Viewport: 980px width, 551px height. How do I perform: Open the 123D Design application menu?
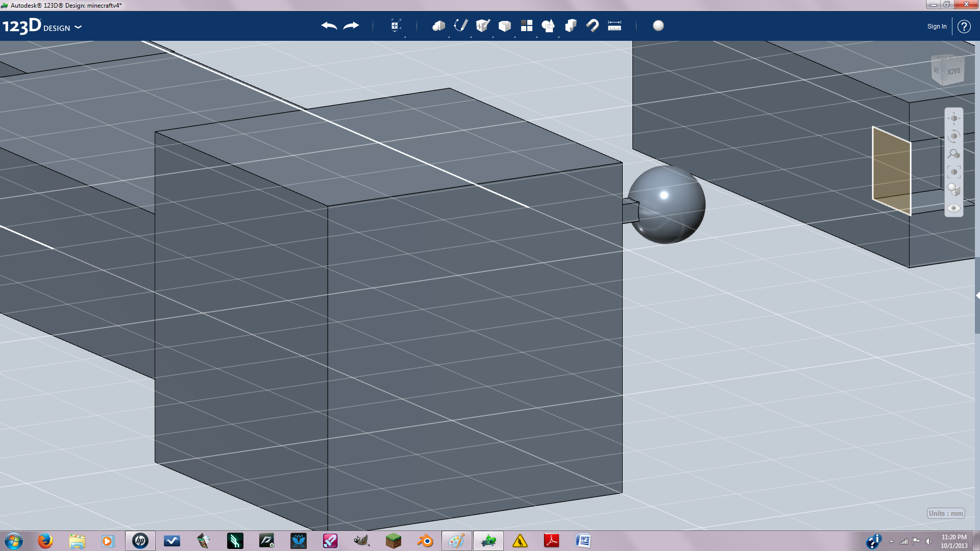[42, 26]
